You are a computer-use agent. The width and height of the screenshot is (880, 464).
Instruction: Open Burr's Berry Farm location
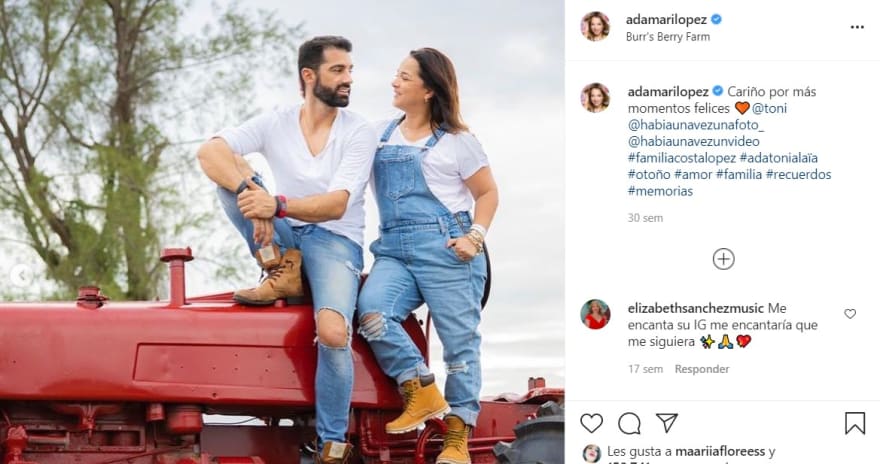coord(668,36)
